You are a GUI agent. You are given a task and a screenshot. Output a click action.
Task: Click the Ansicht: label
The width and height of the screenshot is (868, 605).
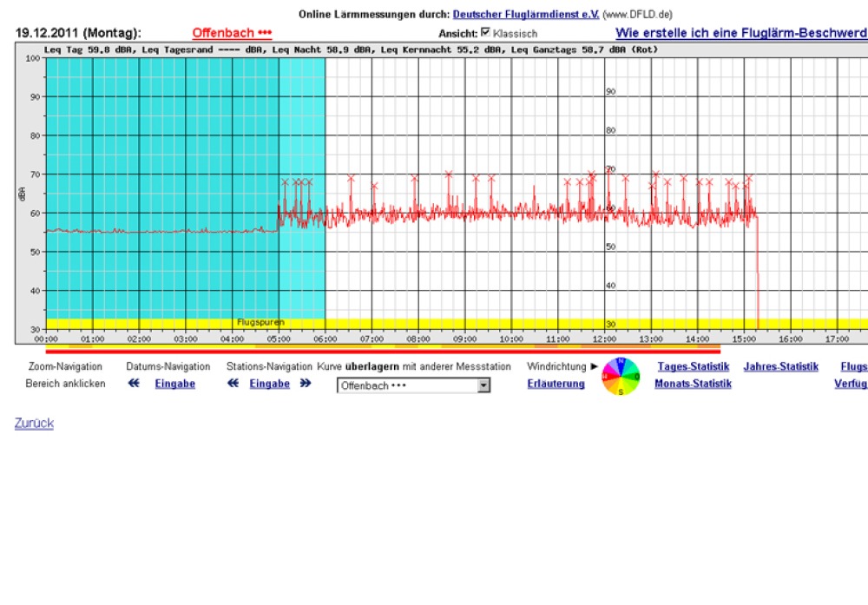pyautogui.click(x=457, y=34)
